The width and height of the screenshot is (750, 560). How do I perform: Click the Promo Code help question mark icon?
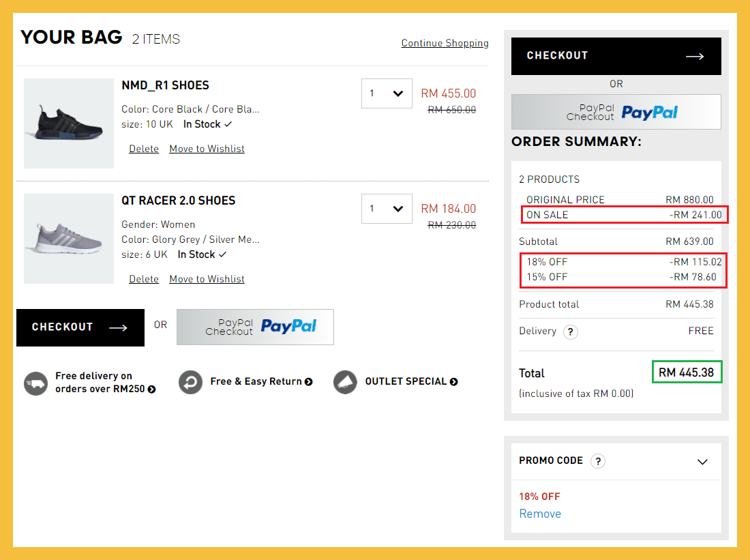click(x=597, y=461)
